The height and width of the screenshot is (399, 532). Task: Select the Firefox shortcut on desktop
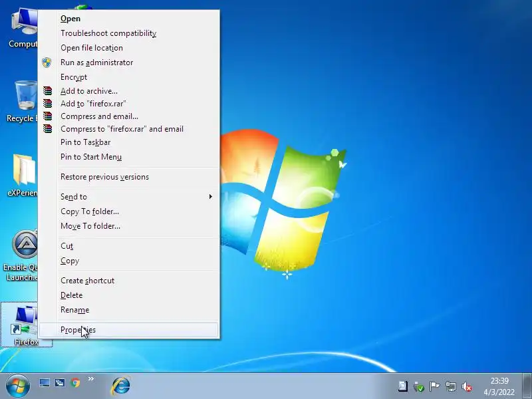click(x=27, y=325)
